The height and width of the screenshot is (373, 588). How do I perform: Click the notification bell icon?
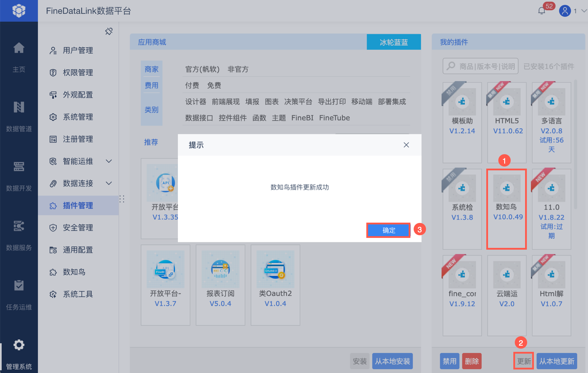pos(542,11)
